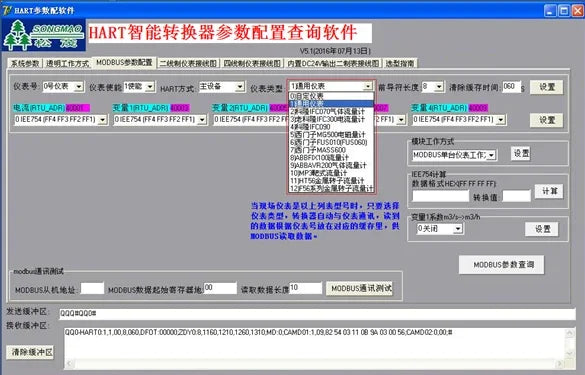This screenshot has height=375, width=585.
Task: Click the magenta 40001 address label
Action: [x=77, y=108]
